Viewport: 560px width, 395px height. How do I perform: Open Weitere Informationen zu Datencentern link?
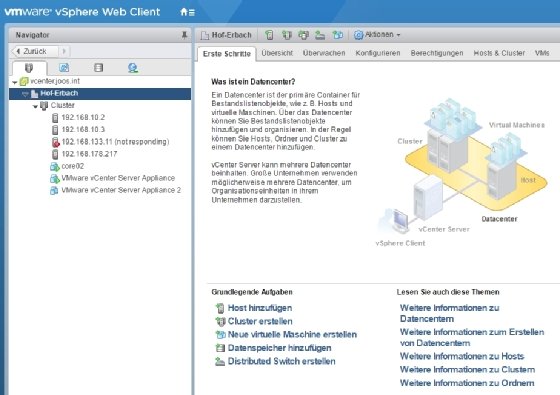[449, 313]
